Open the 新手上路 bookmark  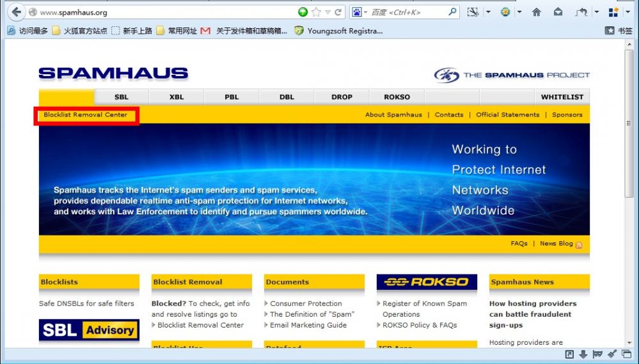coord(132,31)
